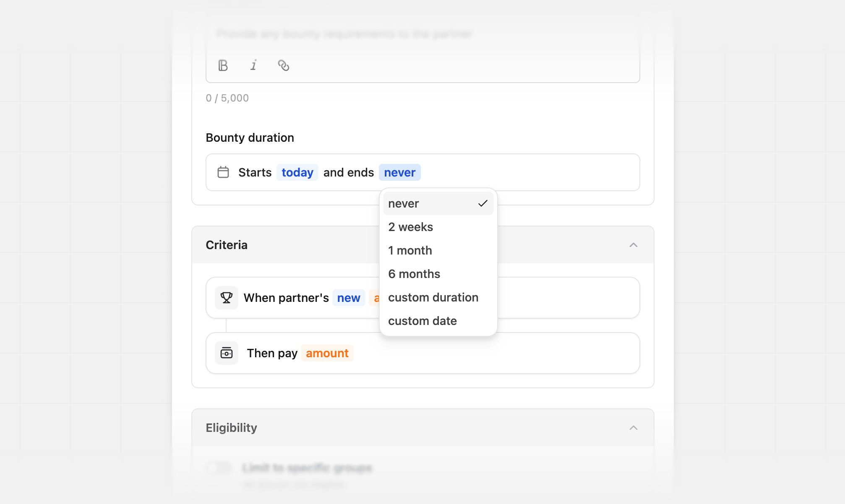Toggle the Limit to specific groups switch
The width and height of the screenshot is (845, 504).
(219, 468)
